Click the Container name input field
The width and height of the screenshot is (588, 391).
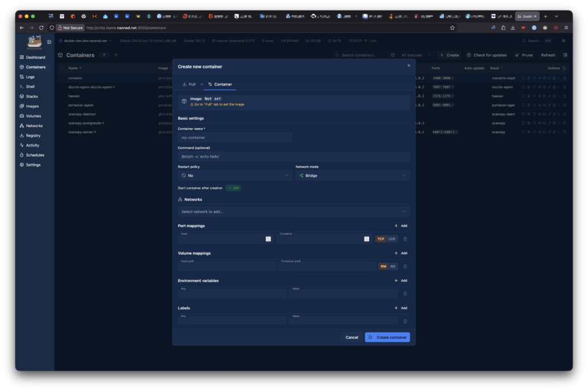click(x=235, y=138)
